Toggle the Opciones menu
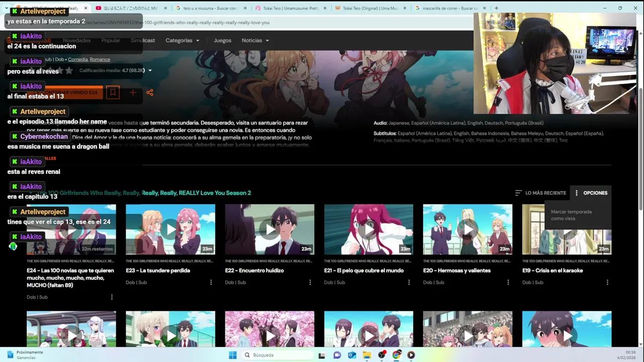The image size is (644, 362). 591,193
